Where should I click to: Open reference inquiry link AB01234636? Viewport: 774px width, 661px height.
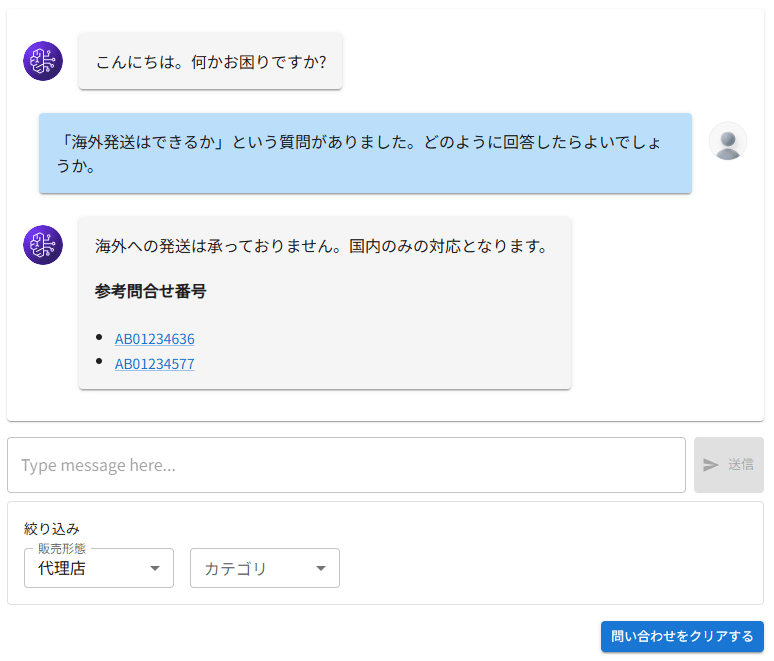(155, 339)
